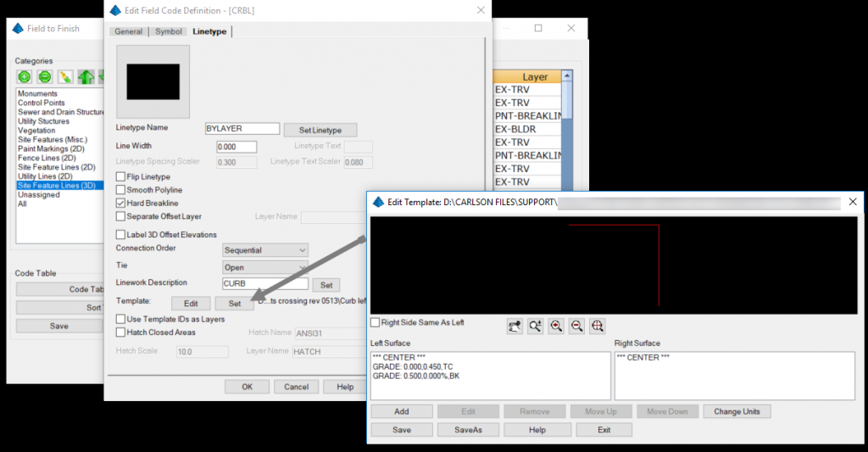Check Right Side Same As Left
Screen dimensions: 868x452
[x=375, y=322]
